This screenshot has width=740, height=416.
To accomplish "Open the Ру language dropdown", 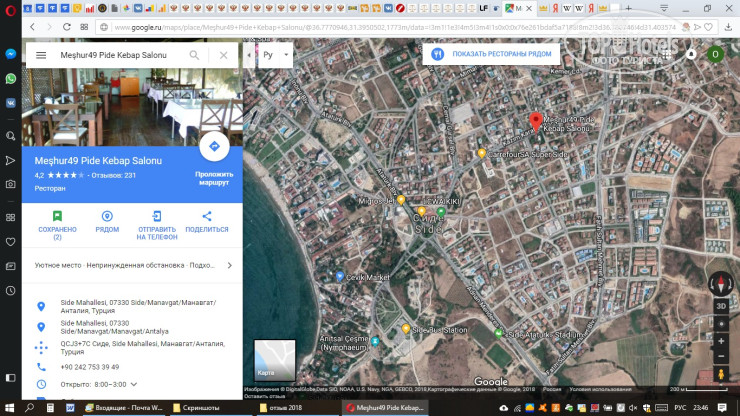I will 275,55.
